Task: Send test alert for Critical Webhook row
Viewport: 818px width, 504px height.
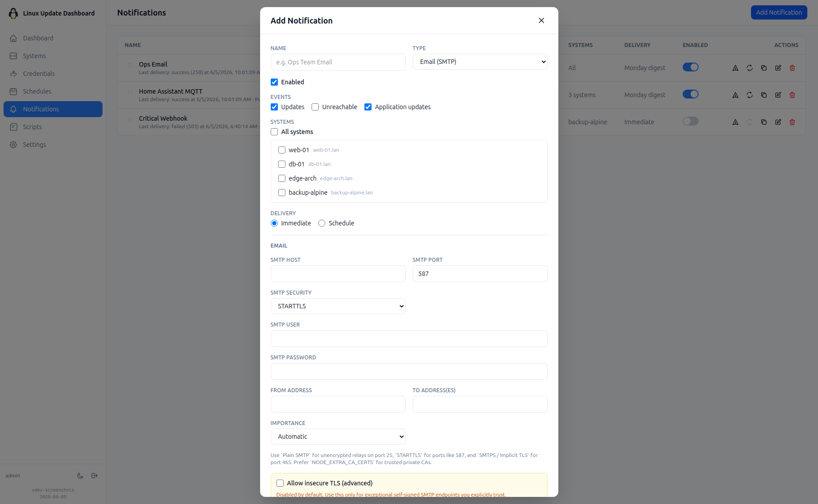Action: (735, 122)
